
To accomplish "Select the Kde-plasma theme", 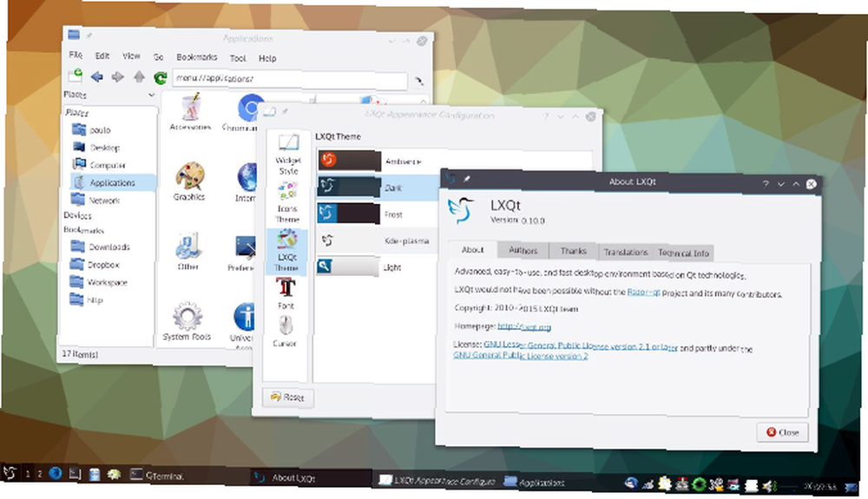I will tap(378, 240).
